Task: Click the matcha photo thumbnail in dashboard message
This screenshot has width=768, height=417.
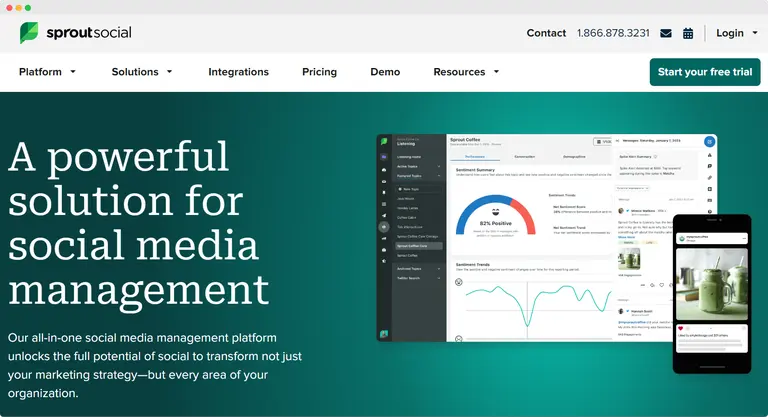Action: (629, 259)
